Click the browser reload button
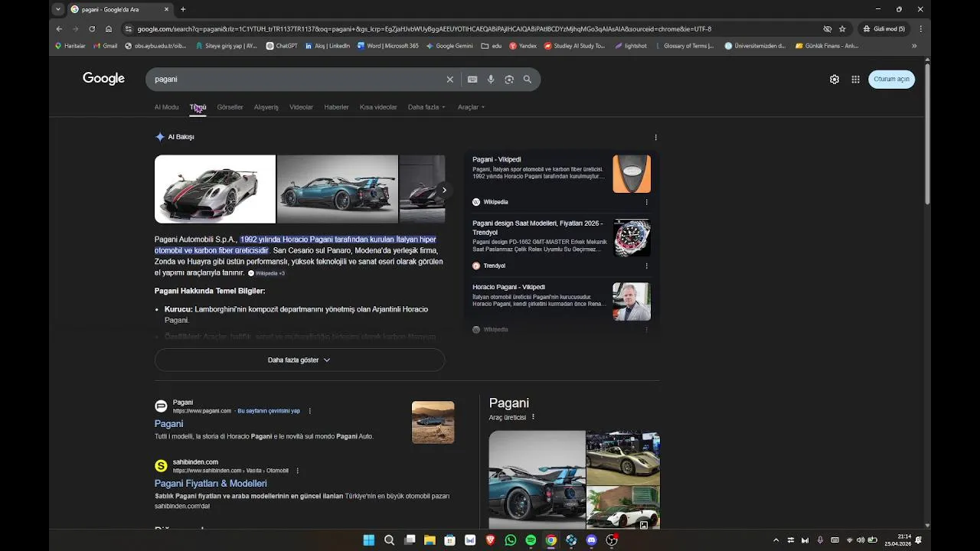Viewport: 980px width, 551px height. click(x=92, y=29)
